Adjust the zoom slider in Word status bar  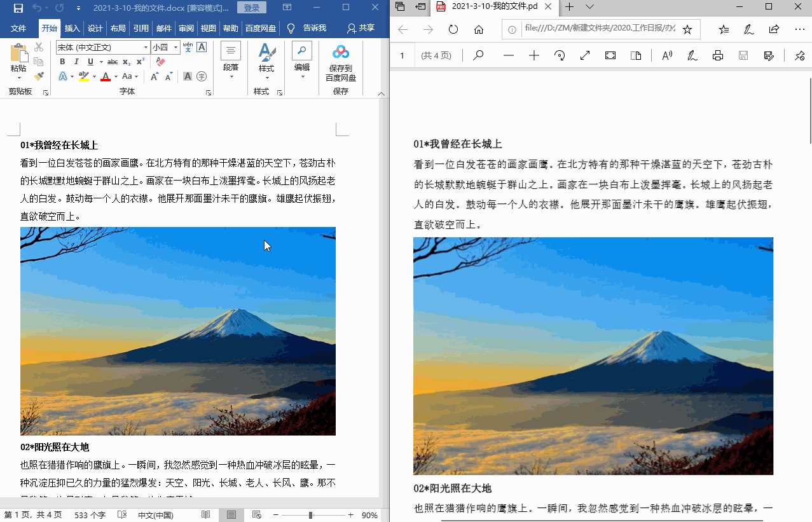[x=310, y=515]
